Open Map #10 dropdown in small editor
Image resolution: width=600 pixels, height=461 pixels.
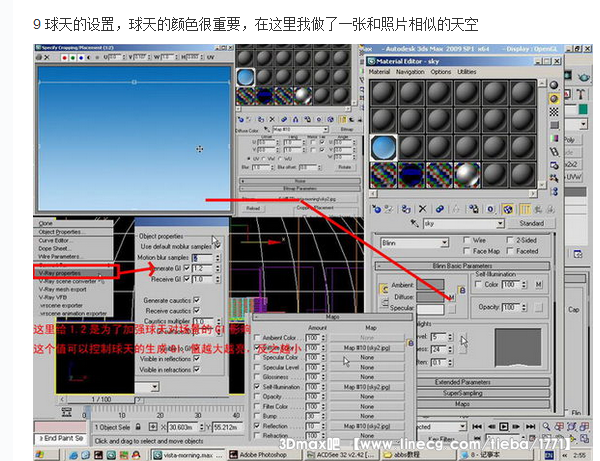pos(326,130)
